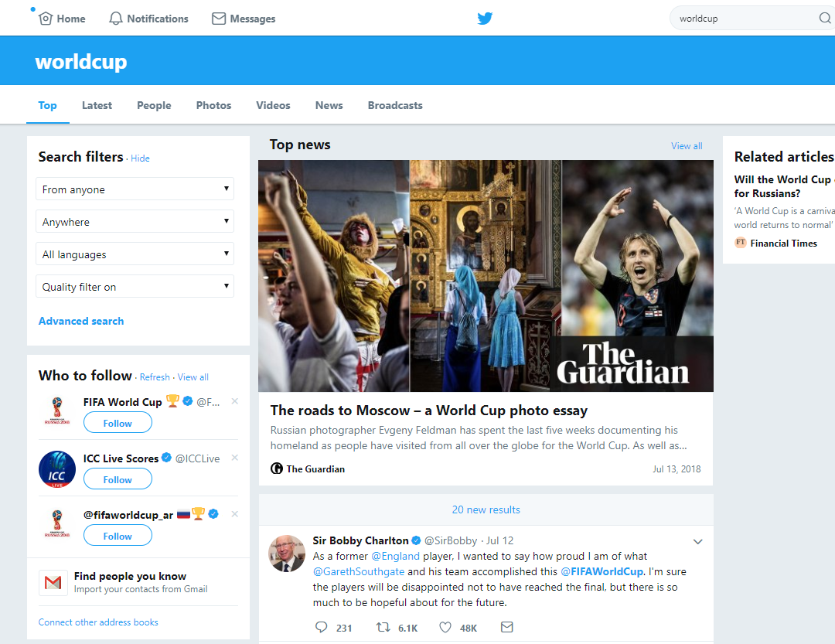Click the @GarethSouthgate mention

pyautogui.click(x=359, y=571)
